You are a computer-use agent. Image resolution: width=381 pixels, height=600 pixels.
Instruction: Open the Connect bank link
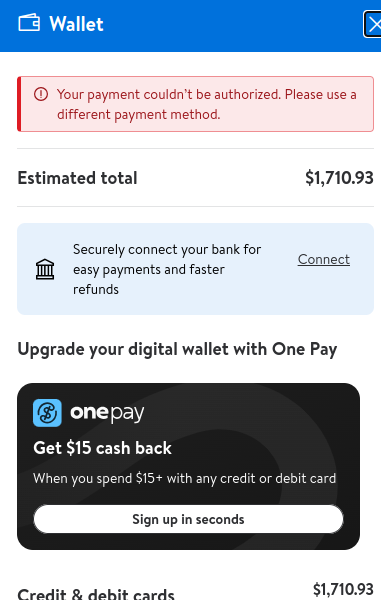tap(324, 259)
